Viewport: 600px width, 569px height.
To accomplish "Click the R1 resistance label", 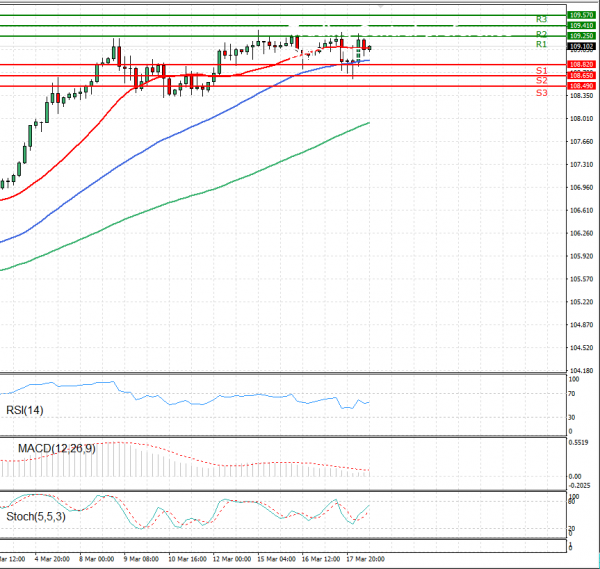I will (541, 44).
